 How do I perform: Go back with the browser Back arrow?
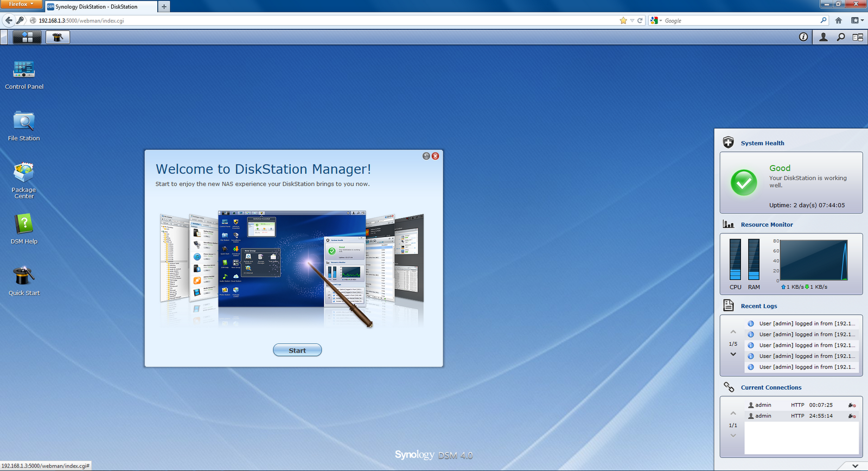click(9, 21)
